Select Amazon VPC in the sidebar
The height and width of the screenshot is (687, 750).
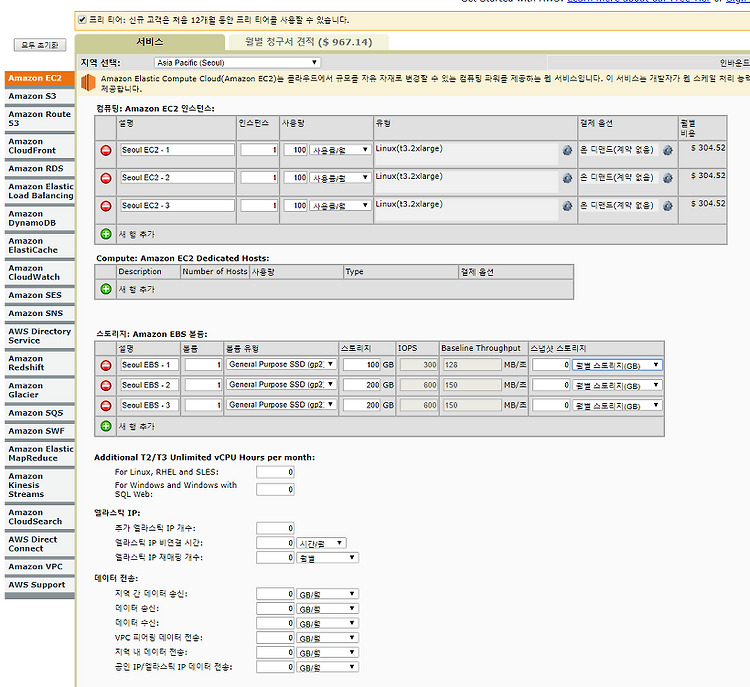point(40,566)
